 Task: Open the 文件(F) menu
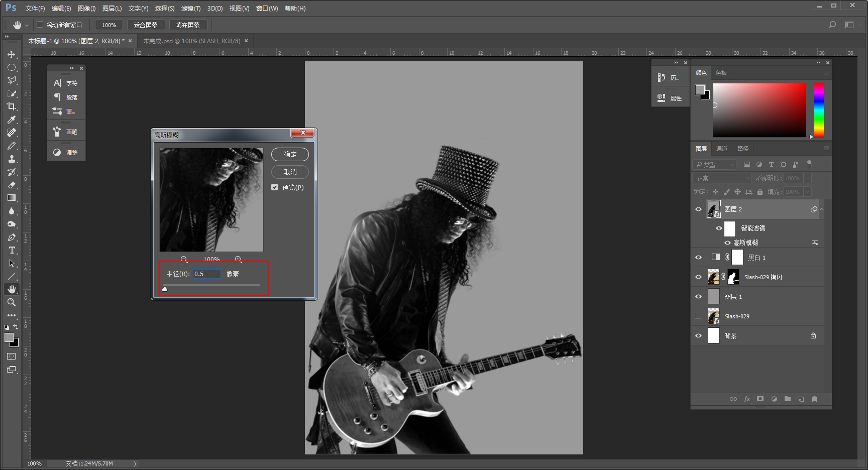pyautogui.click(x=35, y=9)
